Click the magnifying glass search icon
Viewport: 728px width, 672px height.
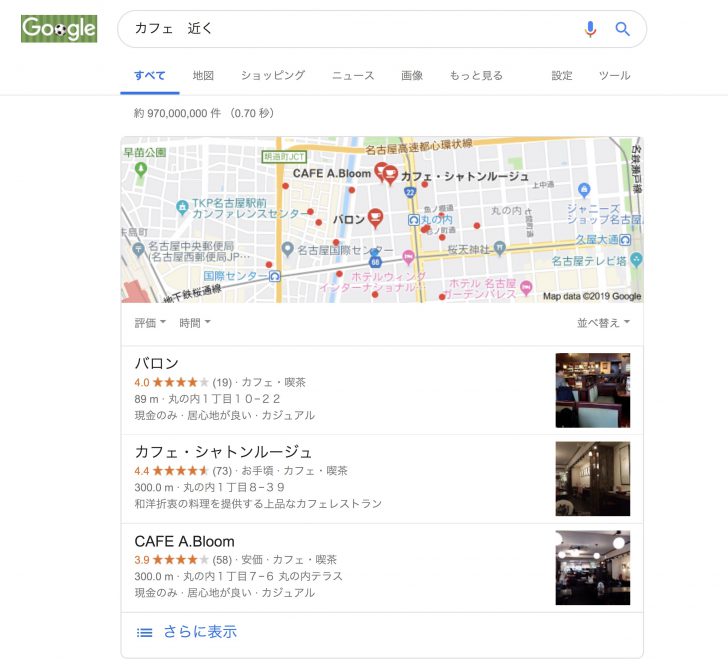click(x=623, y=29)
